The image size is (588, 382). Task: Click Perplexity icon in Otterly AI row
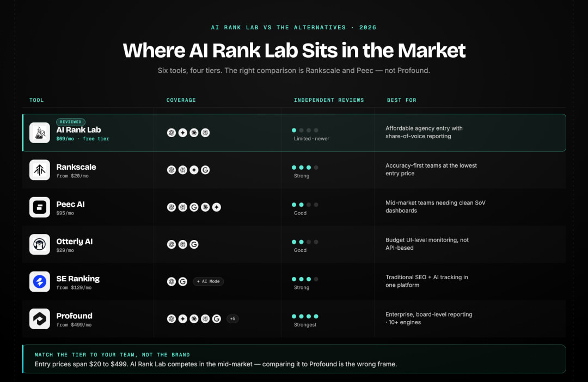click(x=182, y=244)
